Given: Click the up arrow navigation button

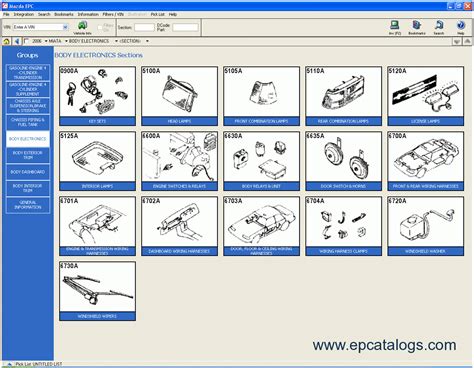Looking at the screenshot, I should 467,42.
